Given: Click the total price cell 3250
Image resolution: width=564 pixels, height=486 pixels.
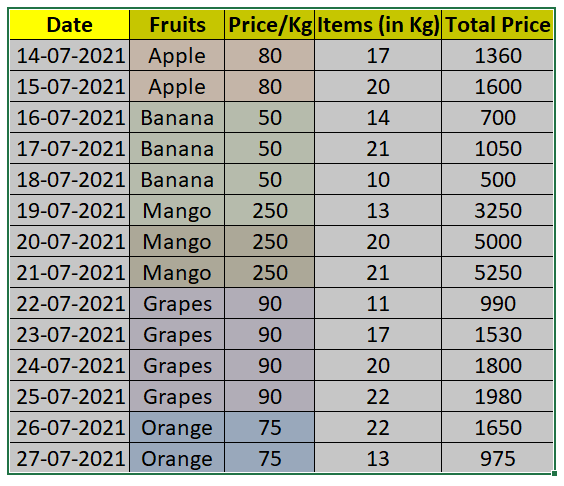Looking at the screenshot, I should (x=498, y=210).
